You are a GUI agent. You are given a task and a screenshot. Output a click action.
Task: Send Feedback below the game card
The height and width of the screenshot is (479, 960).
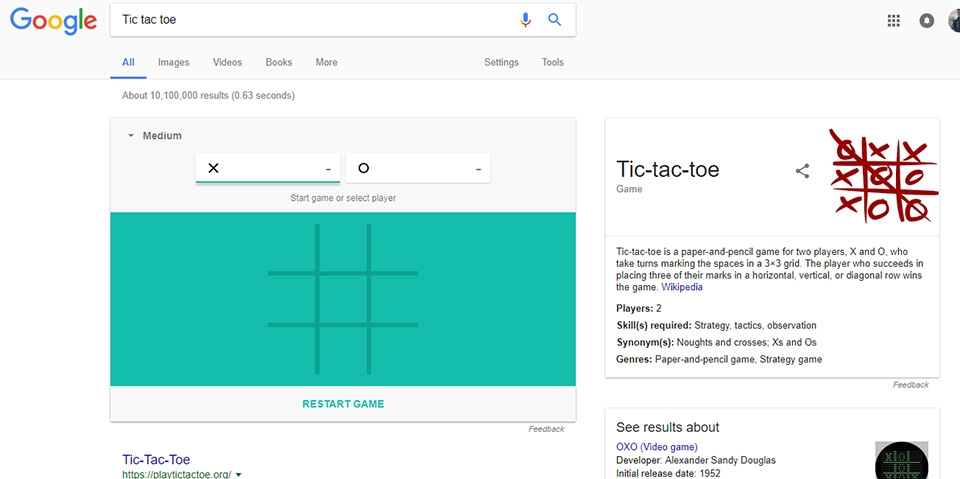pyautogui.click(x=547, y=429)
